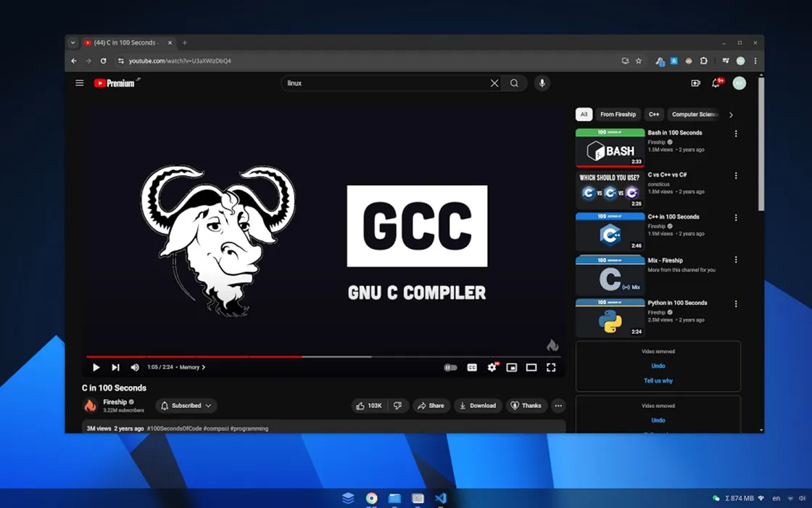Image resolution: width=812 pixels, height=508 pixels.
Task: Select the From Fireship chip
Action: (x=618, y=114)
